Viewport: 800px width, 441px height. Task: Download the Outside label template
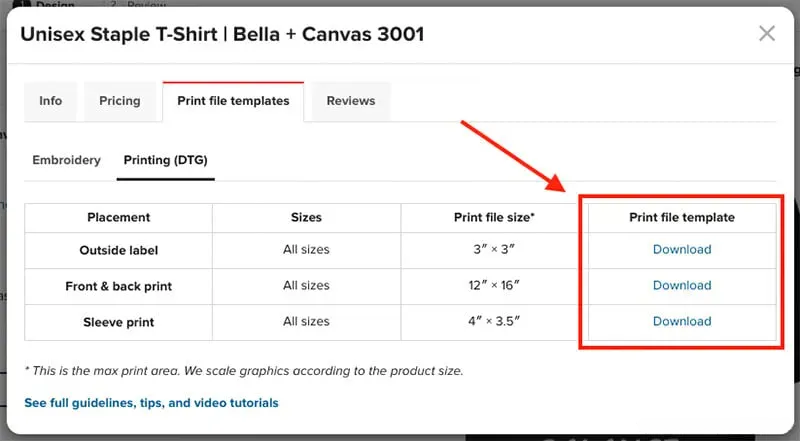[x=682, y=250]
